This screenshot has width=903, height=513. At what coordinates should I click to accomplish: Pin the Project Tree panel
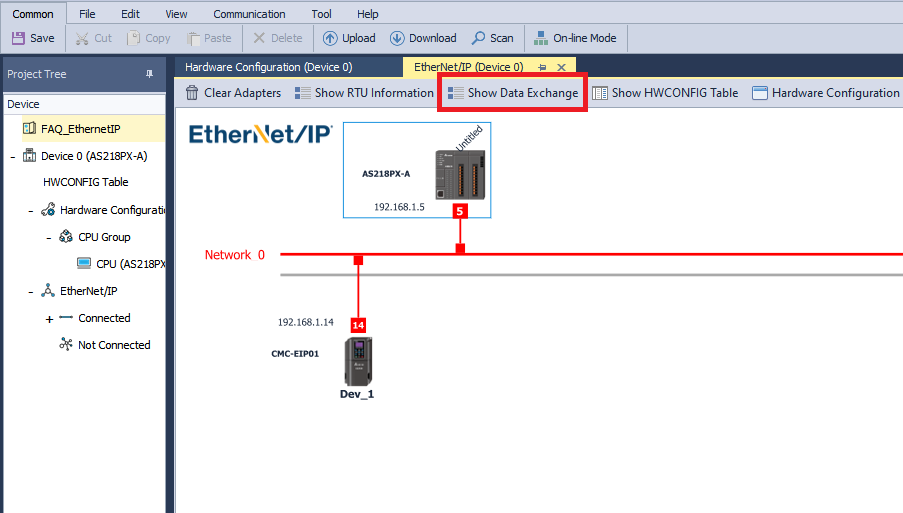pyautogui.click(x=150, y=74)
